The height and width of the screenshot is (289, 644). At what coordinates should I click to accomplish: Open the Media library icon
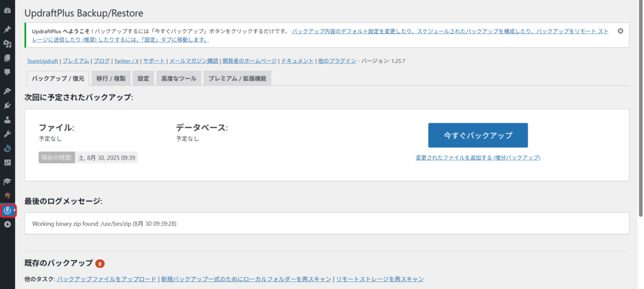click(7, 44)
